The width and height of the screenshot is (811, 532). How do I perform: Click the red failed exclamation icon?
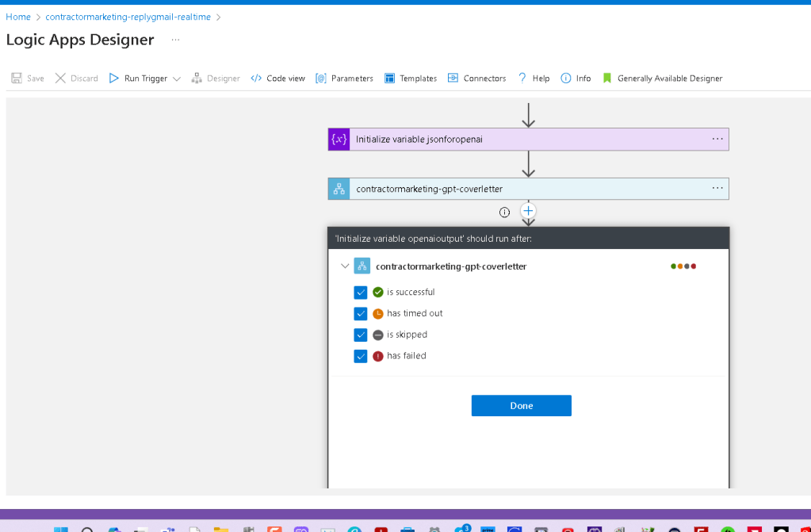pos(378,356)
